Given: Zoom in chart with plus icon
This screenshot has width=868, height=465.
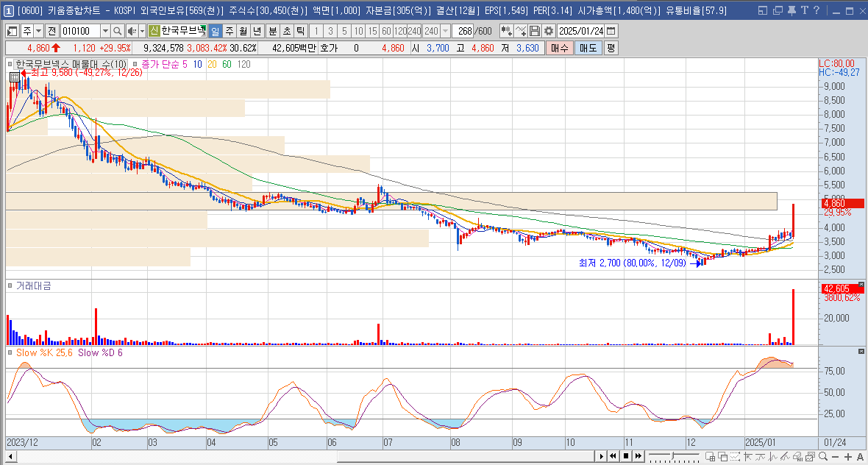Looking at the screenshot, I should pos(848,457).
